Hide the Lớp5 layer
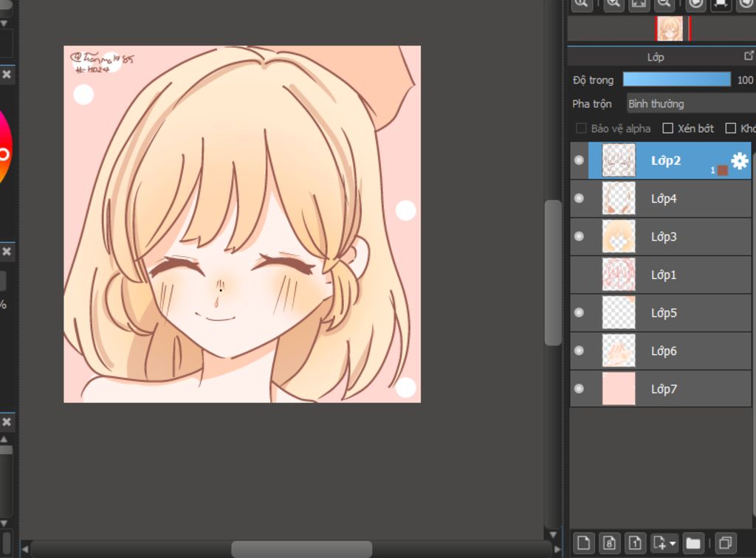 coord(579,313)
